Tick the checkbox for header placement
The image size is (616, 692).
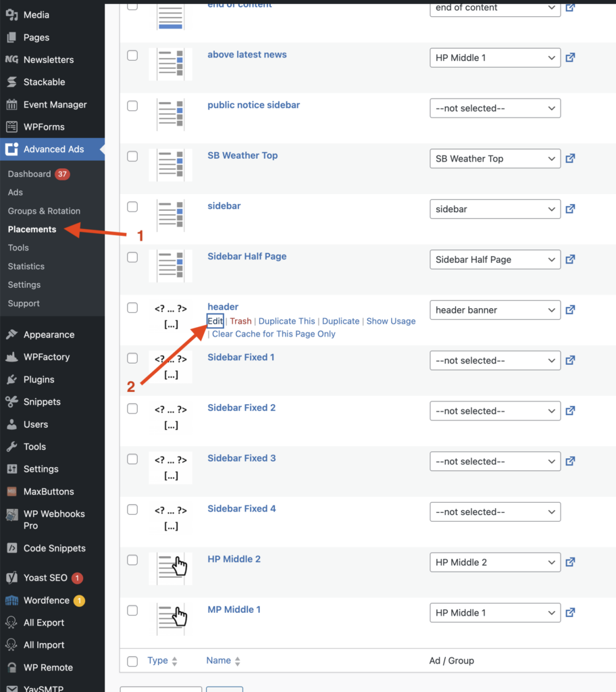click(132, 308)
